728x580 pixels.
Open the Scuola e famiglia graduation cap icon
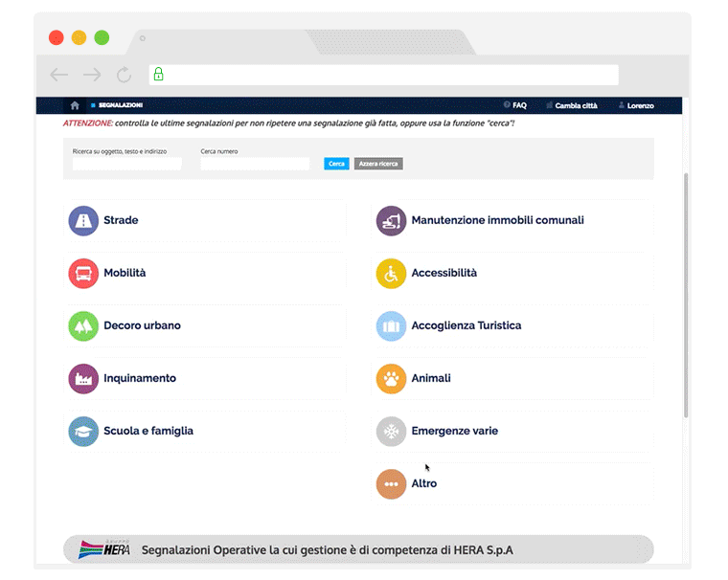point(83,432)
